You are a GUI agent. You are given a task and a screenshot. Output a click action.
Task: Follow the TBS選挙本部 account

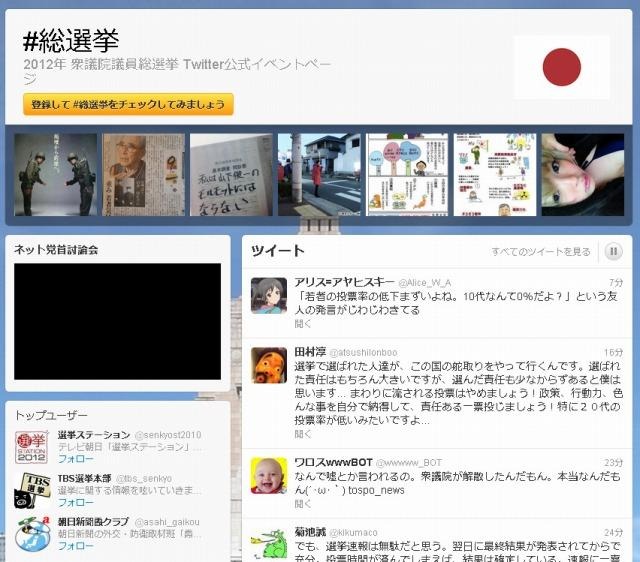[75, 502]
